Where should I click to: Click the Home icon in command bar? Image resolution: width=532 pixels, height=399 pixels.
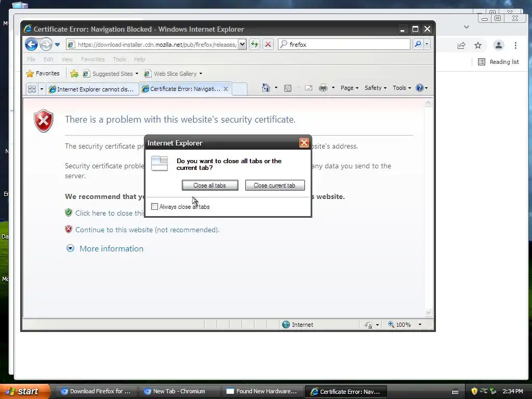265,88
